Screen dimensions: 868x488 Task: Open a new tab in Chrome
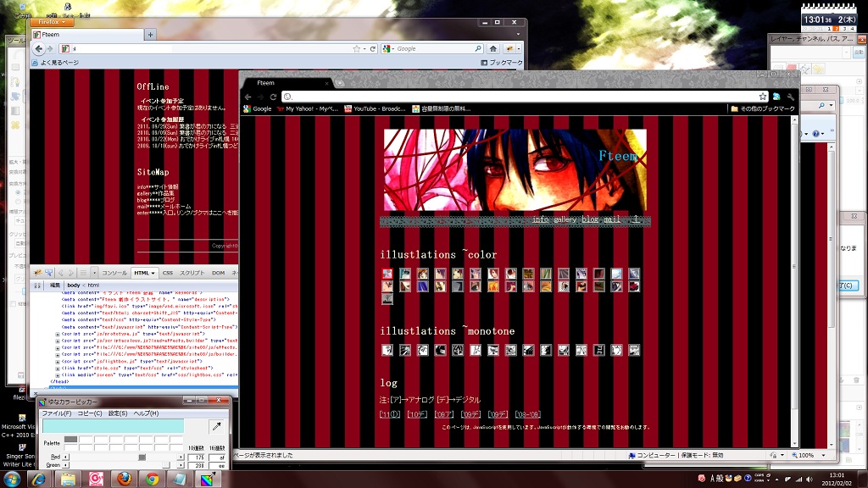click(x=340, y=83)
